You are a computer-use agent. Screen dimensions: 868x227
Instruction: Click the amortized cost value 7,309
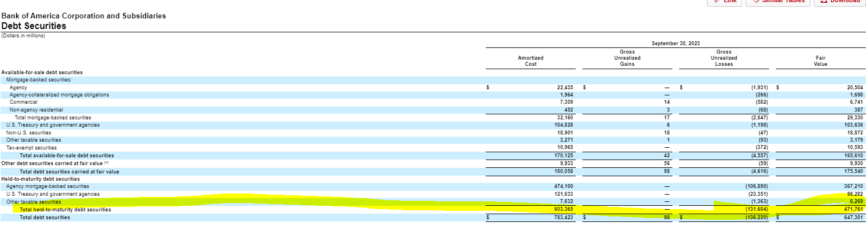pos(567,103)
